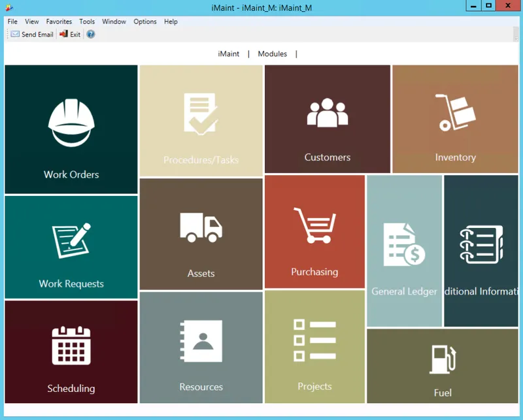Open the Projects task list tile
The image size is (523, 420).
314,347
